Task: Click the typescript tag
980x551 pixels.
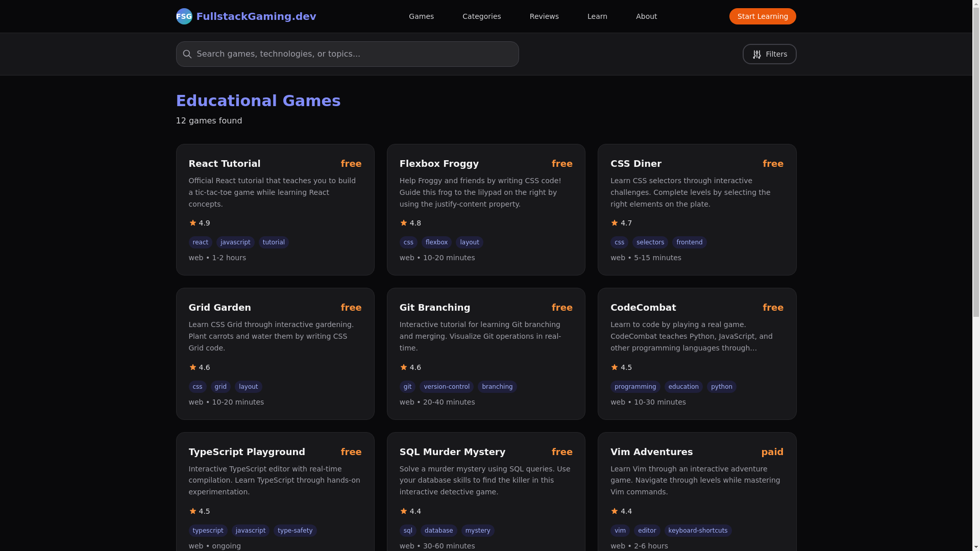Action: pyautogui.click(x=208, y=531)
